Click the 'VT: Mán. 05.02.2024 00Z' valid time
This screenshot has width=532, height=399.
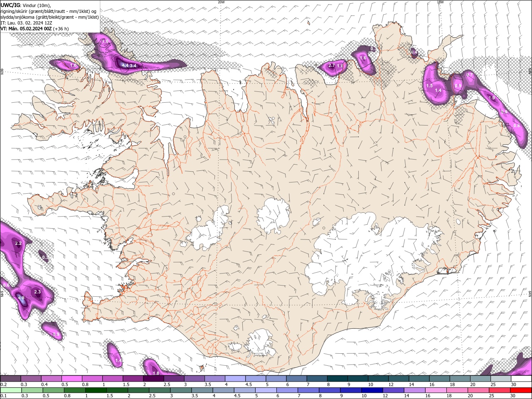coord(26,29)
